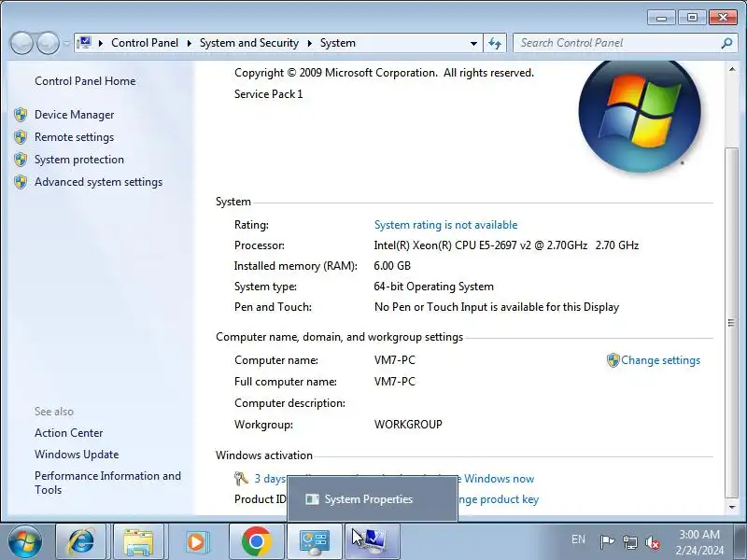Click Change settings for computer name
The width and height of the screenshot is (747, 560).
point(660,360)
